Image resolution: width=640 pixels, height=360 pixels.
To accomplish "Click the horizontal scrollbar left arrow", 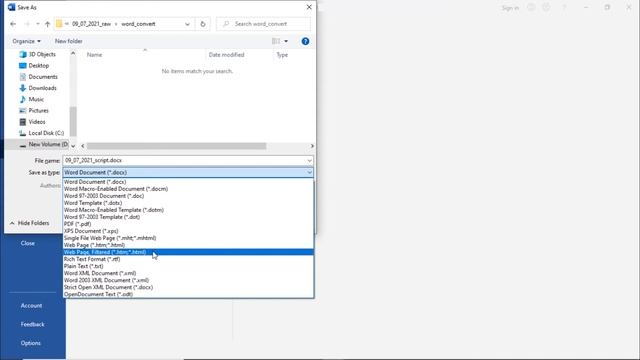I will (83, 146).
